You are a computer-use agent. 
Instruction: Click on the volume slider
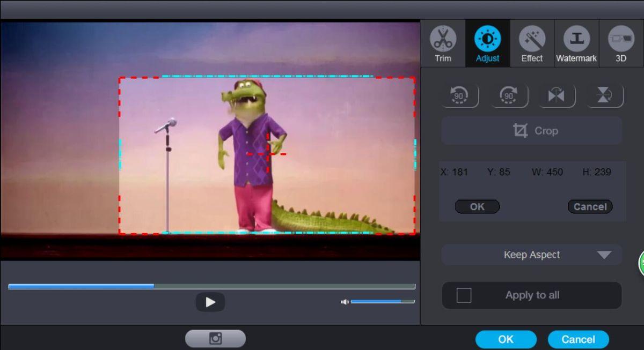point(382,302)
